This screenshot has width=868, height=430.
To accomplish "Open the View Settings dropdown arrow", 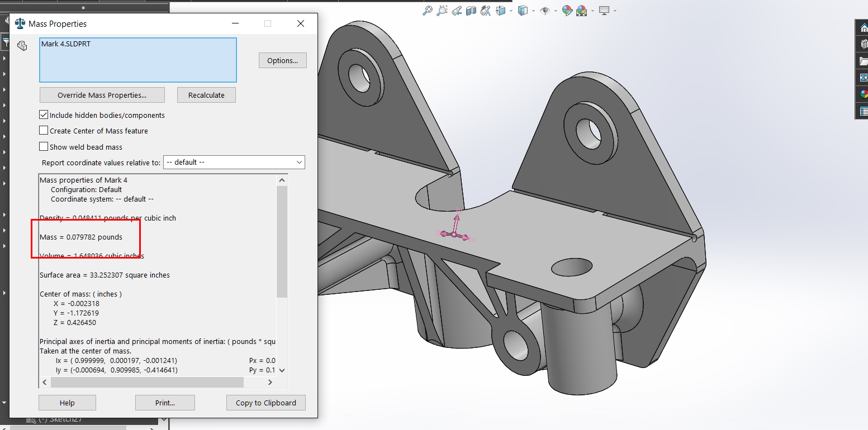I will point(615,11).
